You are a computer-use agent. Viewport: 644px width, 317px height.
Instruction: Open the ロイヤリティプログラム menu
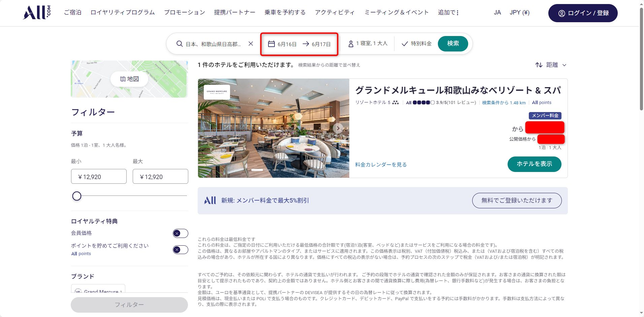pyautogui.click(x=123, y=12)
